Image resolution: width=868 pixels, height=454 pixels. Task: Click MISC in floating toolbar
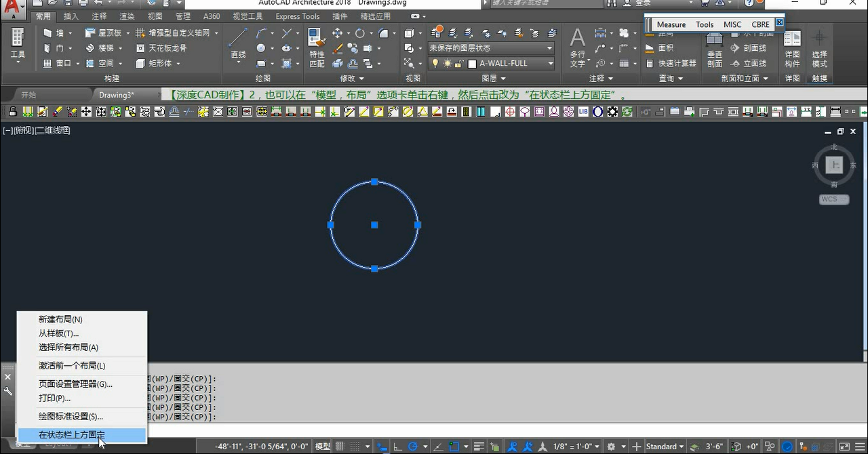(x=732, y=24)
